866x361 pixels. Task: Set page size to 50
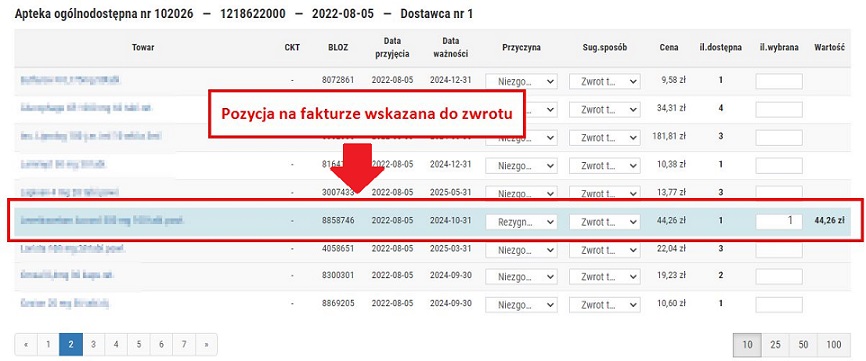804,344
